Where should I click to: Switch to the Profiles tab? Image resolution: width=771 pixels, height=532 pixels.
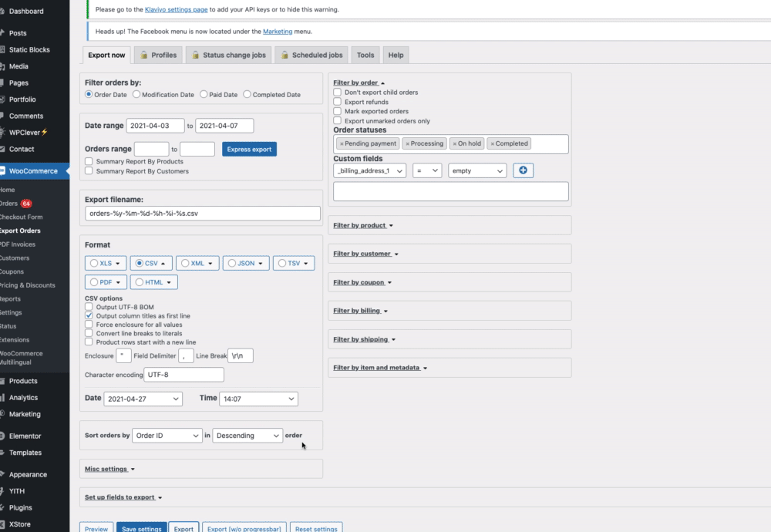click(158, 55)
